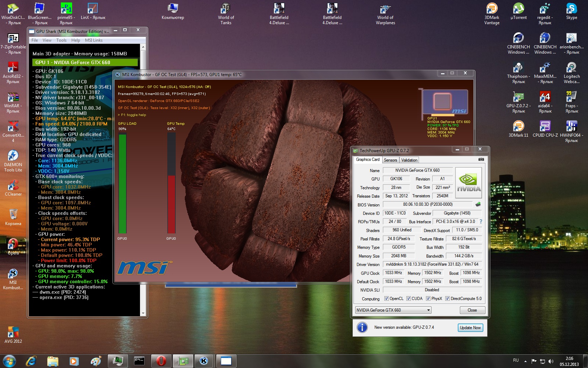
Task: Expand the NVIDIA GeForce GTX 660 dropdown
Action: [428, 310]
